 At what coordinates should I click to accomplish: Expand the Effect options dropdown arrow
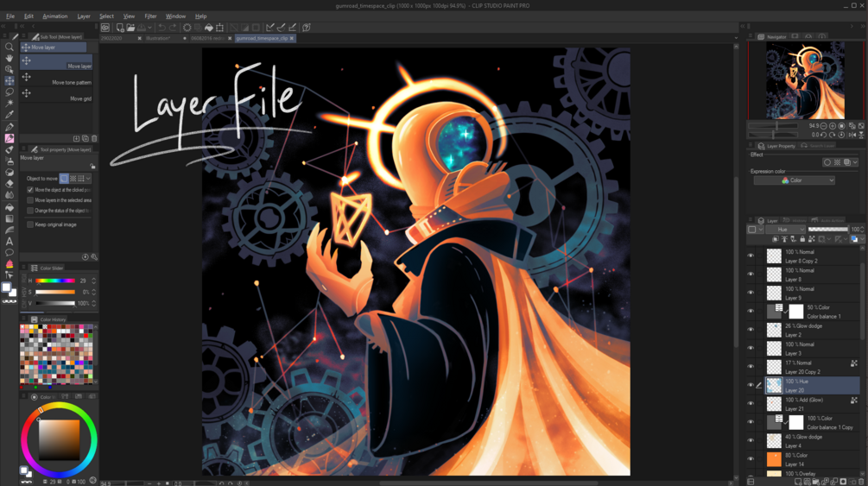(x=855, y=162)
